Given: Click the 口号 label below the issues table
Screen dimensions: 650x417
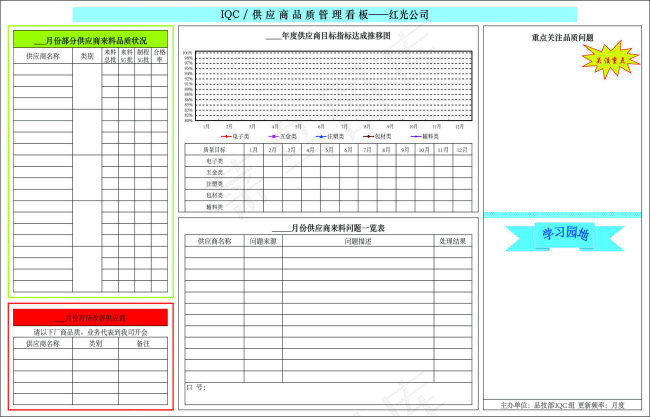Looking at the screenshot, I should 196,388.
